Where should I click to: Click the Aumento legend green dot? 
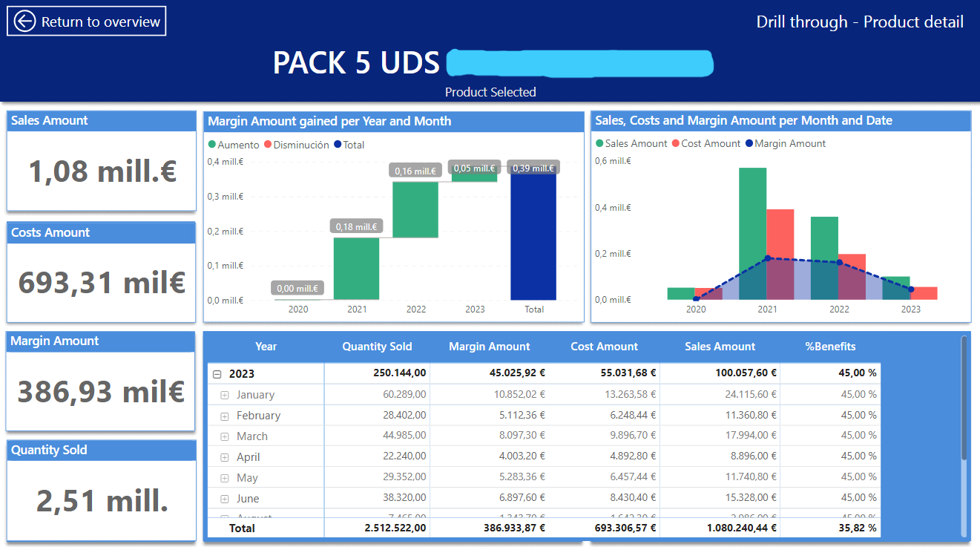pyautogui.click(x=212, y=145)
